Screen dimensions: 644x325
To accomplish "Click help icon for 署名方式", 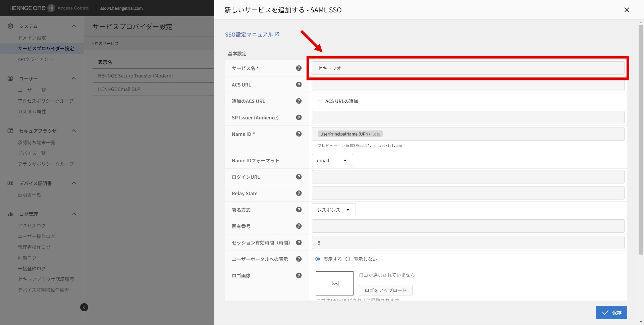I will (299, 210).
